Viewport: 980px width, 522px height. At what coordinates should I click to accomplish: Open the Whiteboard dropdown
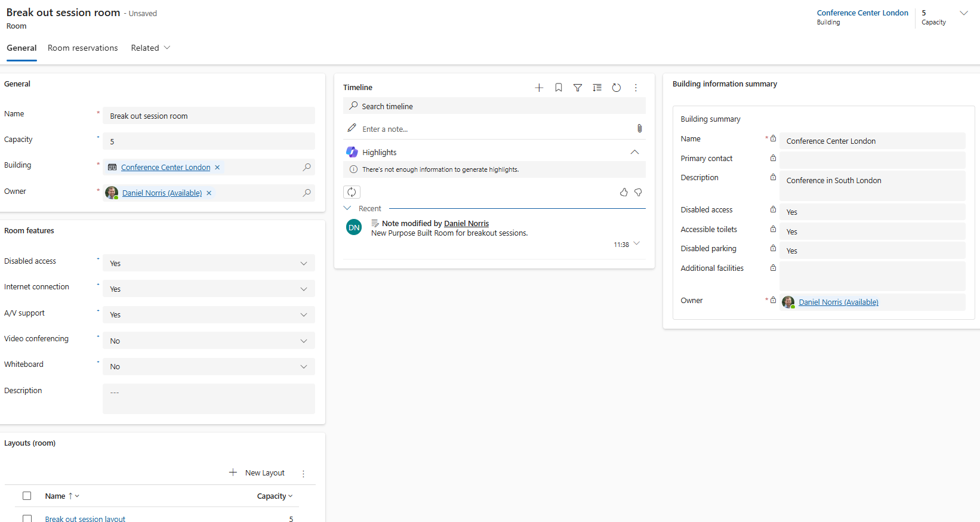tap(209, 366)
